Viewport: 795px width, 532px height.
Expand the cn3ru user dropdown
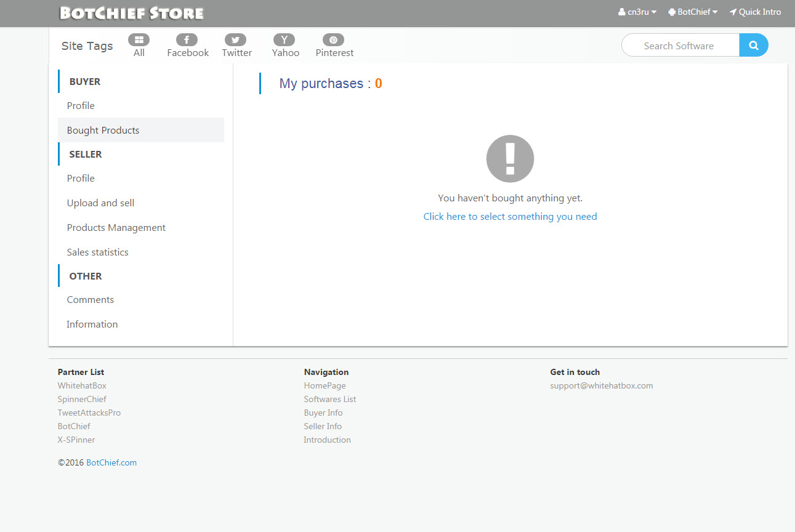tap(637, 12)
